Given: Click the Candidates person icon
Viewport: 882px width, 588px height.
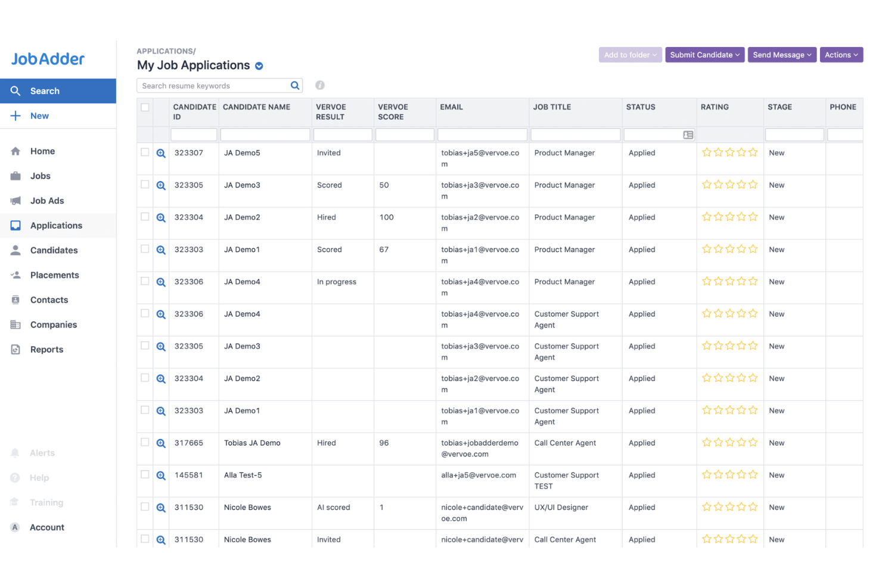Looking at the screenshot, I should [x=15, y=250].
